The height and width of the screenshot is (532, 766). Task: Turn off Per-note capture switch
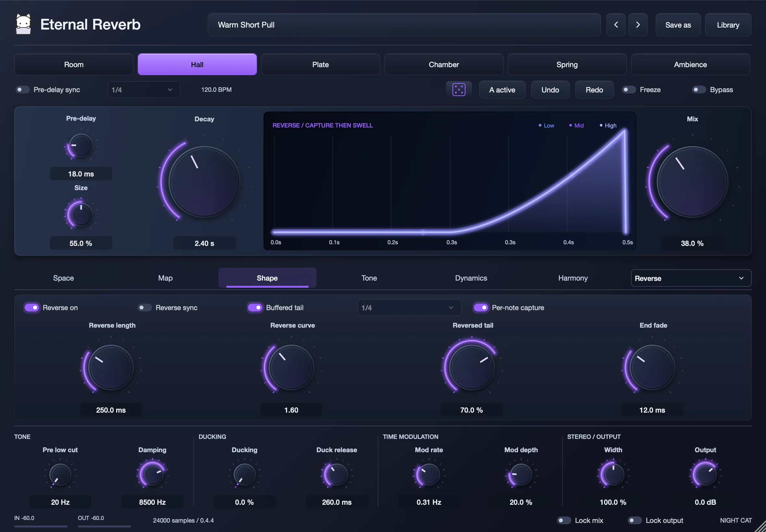(481, 307)
